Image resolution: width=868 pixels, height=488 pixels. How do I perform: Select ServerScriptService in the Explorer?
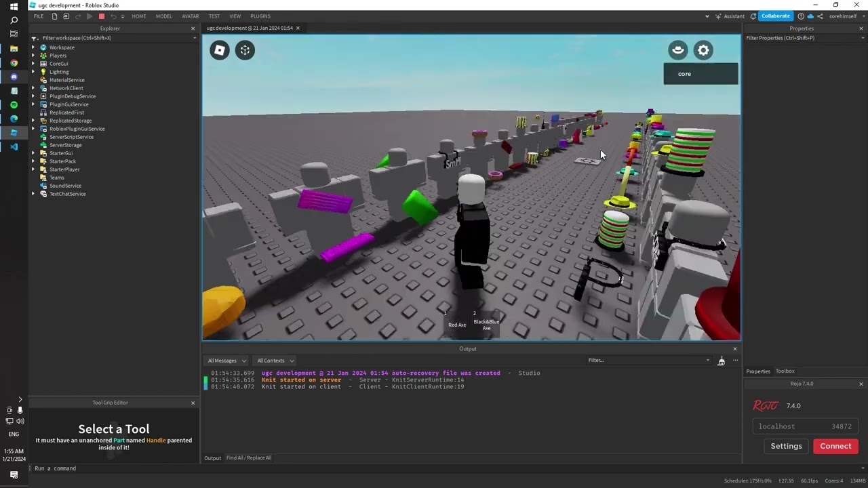click(x=71, y=137)
